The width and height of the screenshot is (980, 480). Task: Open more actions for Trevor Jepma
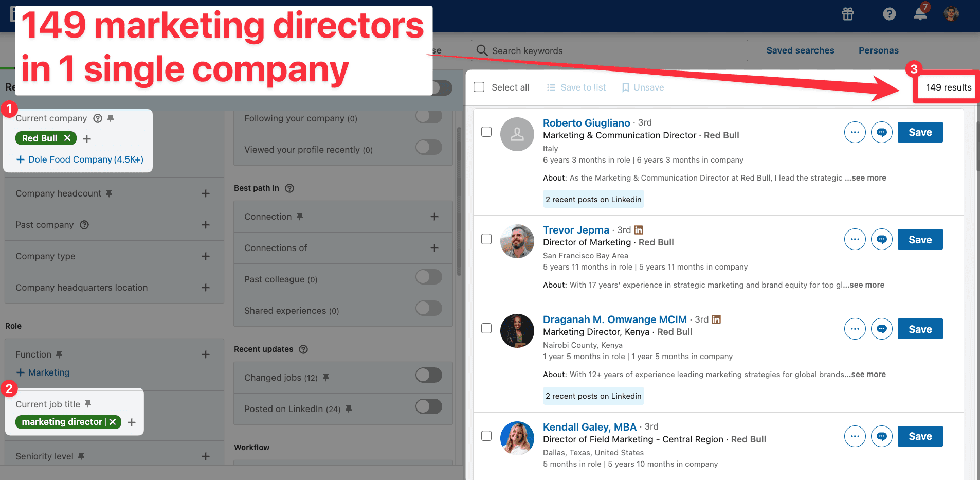point(855,239)
